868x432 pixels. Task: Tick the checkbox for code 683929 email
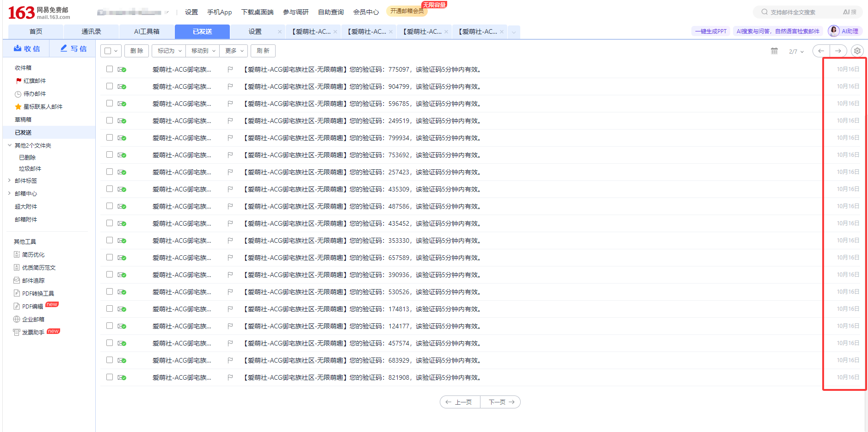[x=110, y=360]
